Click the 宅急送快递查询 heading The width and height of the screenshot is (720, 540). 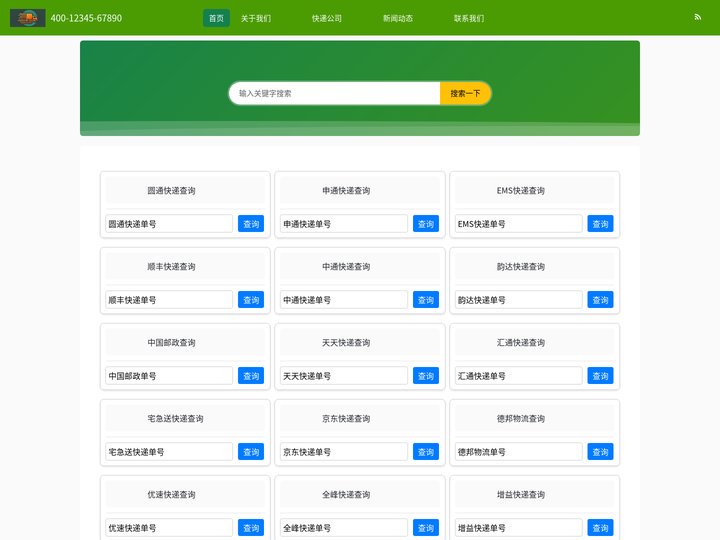click(x=175, y=419)
